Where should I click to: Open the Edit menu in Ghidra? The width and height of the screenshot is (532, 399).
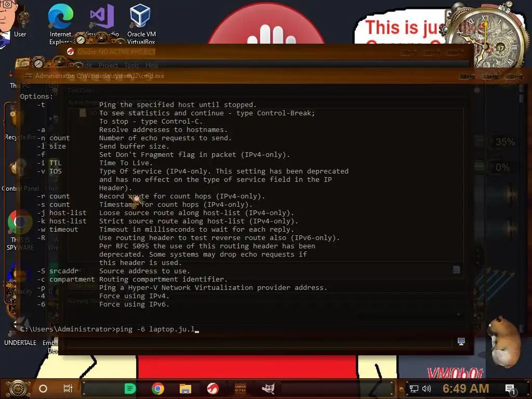pos(87,65)
